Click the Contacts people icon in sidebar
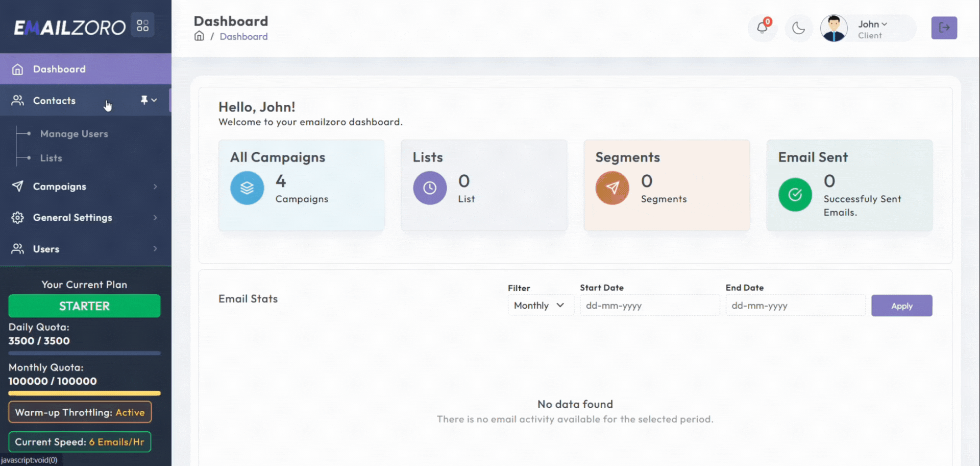The height and width of the screenshot is (466, 980). tap(18, 100)
